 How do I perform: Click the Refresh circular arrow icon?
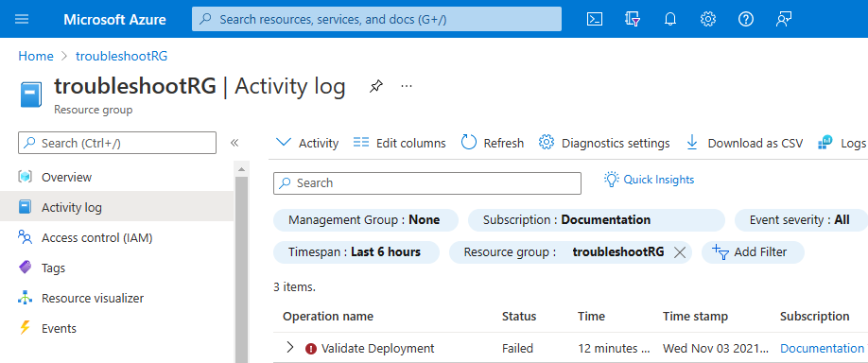click(x=469, y=143)
